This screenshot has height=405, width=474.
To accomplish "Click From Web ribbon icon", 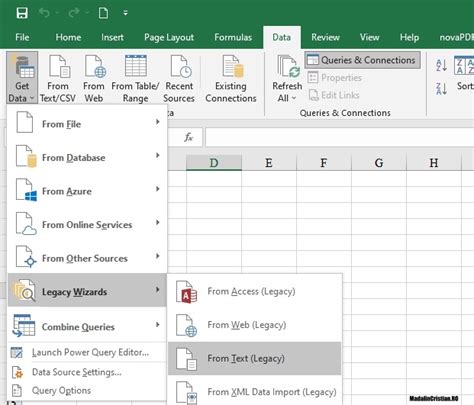I will tap(94, 78).
